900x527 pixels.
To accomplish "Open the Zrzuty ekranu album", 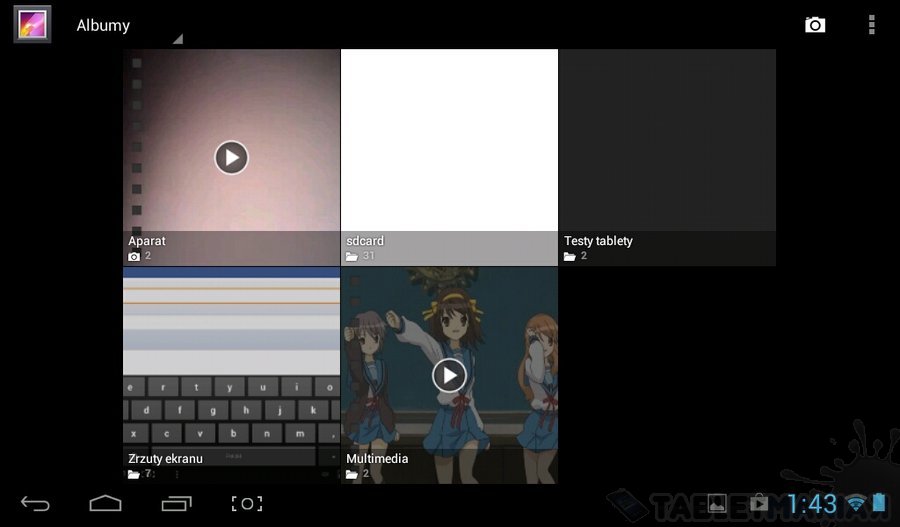I will (x=231, y=375).
